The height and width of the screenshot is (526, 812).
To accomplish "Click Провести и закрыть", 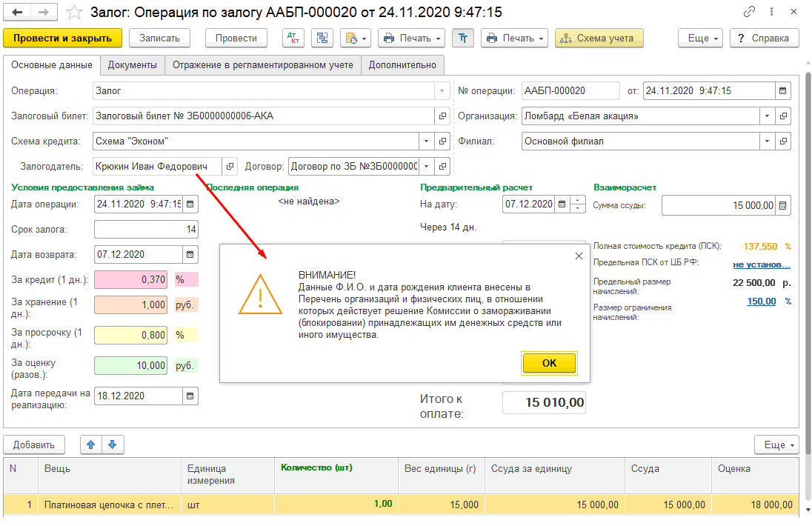I will (63, 39).
